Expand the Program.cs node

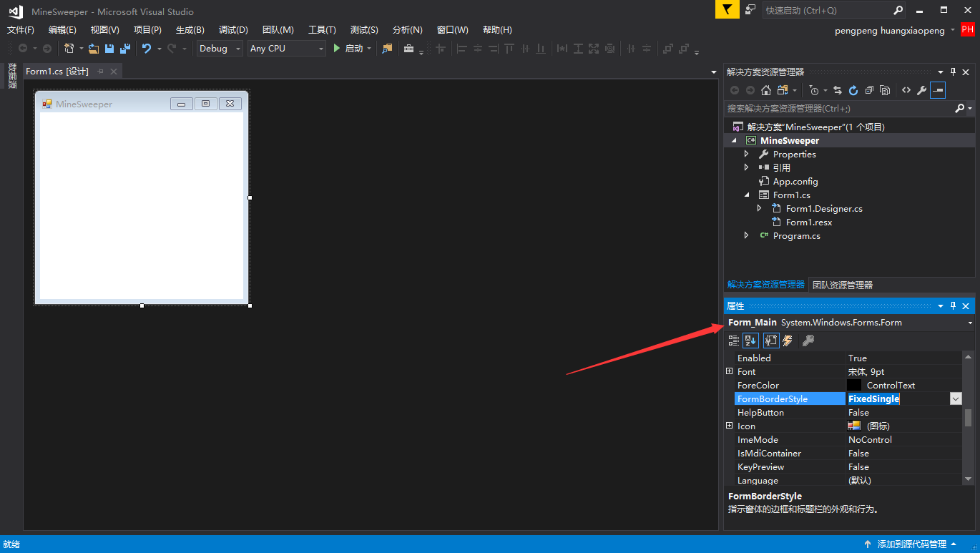click(746, 235)
